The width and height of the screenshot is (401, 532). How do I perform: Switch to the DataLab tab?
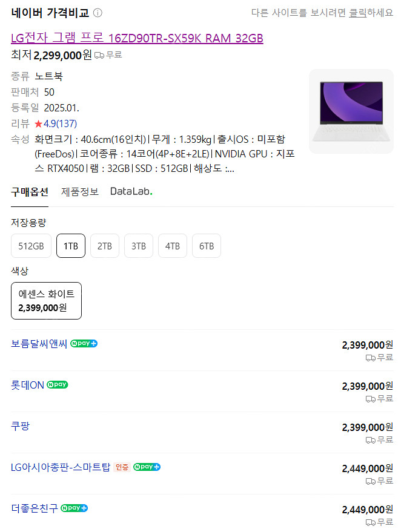(x=131, y=192)
